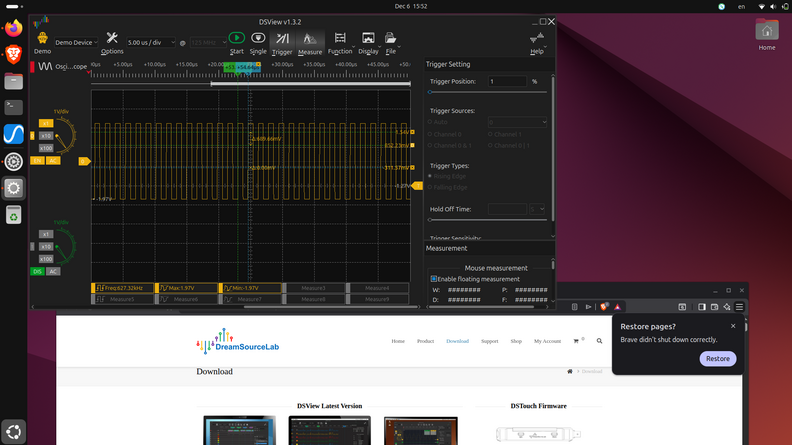The width and height of the screenshot is (792, 445).
Task: Expand the 5.00 us / div dropdown
Action: (x=149, y=43)
